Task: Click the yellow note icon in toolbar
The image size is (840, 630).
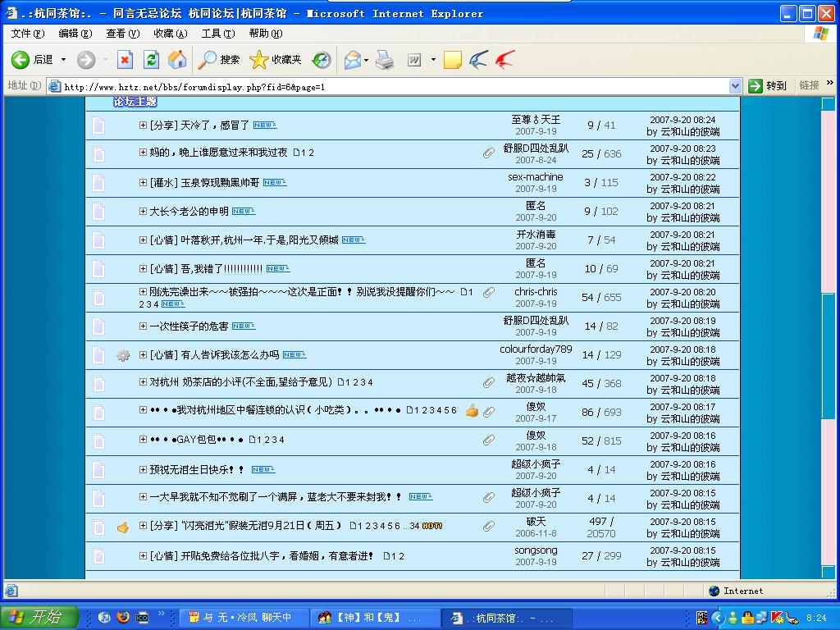Action: [453, 60]
